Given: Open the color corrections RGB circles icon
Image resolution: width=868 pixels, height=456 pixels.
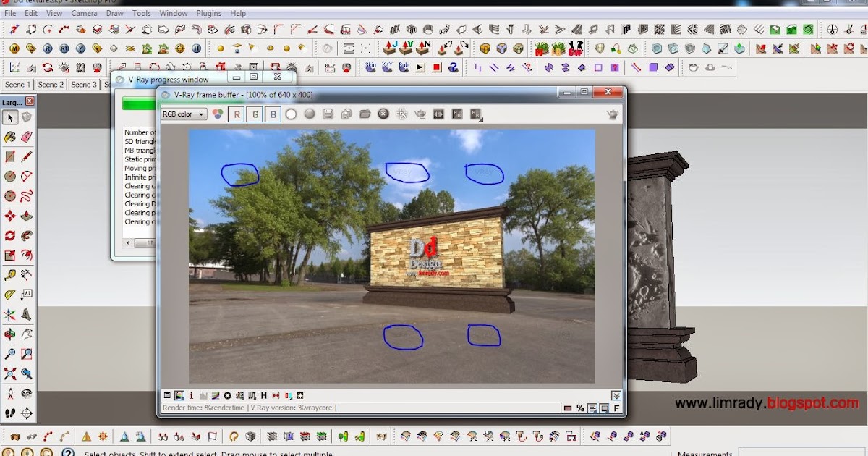Looking at the screenshot, I should [x=218, y=114].
